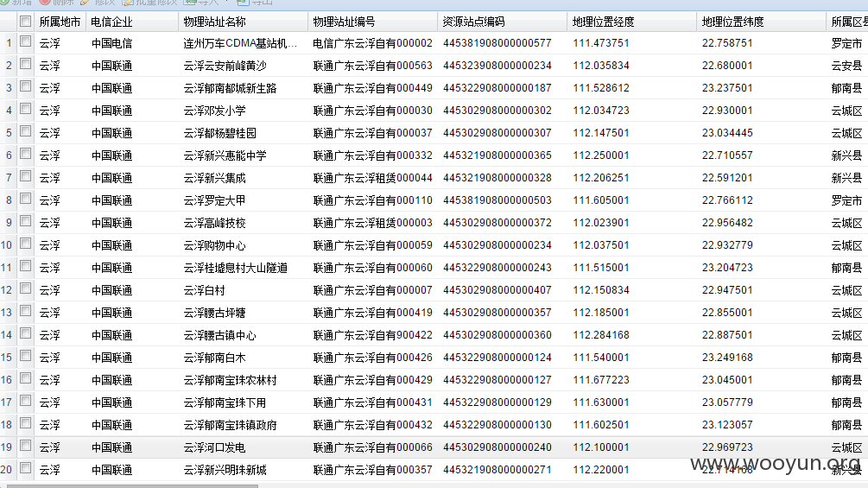This screenshot has height=488, width=868.
Task: Check the box for 云浮郁南白木
Action: [25, 356]
